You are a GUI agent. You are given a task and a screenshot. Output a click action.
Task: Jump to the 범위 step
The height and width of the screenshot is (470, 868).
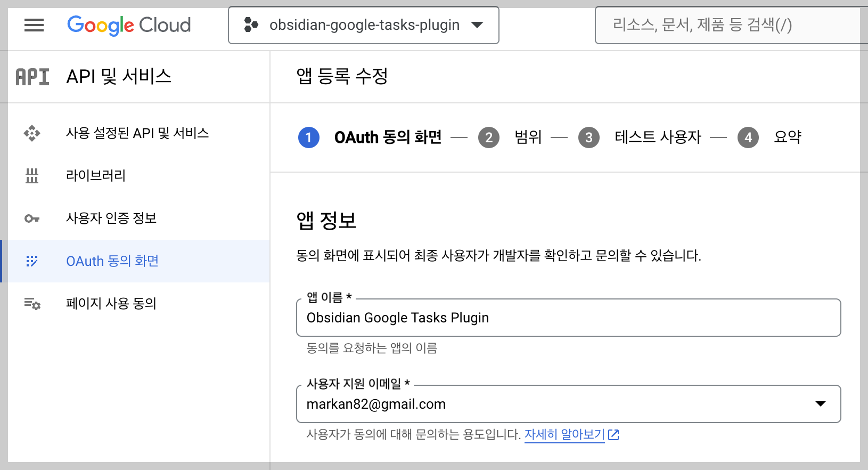[x=528, y=137]
